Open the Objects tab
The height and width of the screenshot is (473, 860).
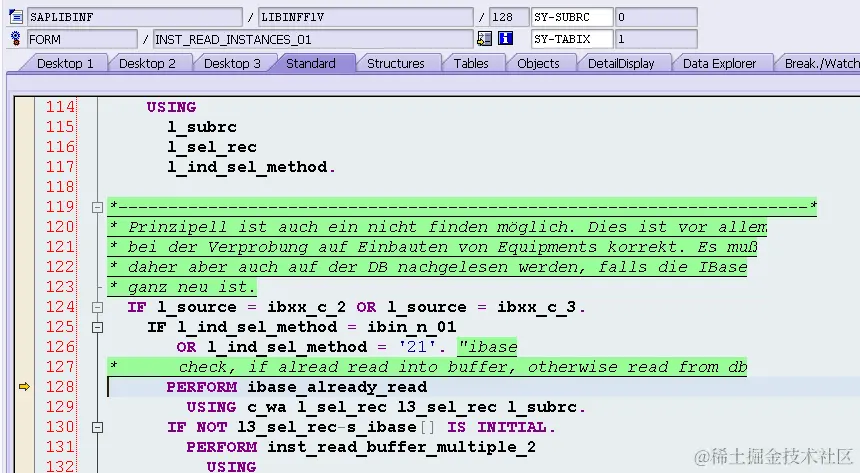tap(538, 64)
